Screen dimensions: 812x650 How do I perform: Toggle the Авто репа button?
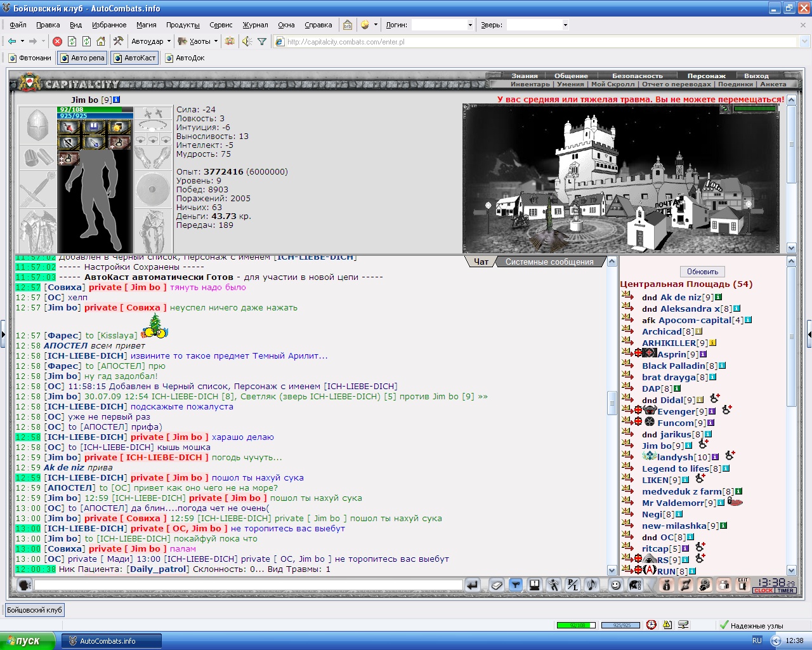click(82, 58)
